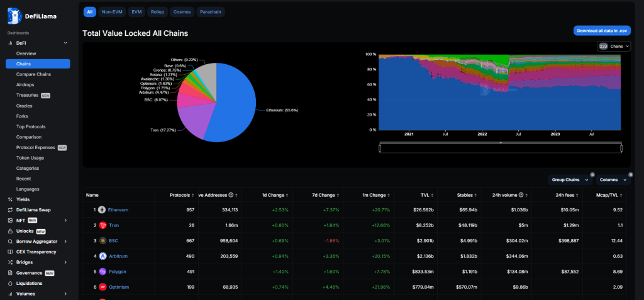Download all data in .csv

(602, 31)
